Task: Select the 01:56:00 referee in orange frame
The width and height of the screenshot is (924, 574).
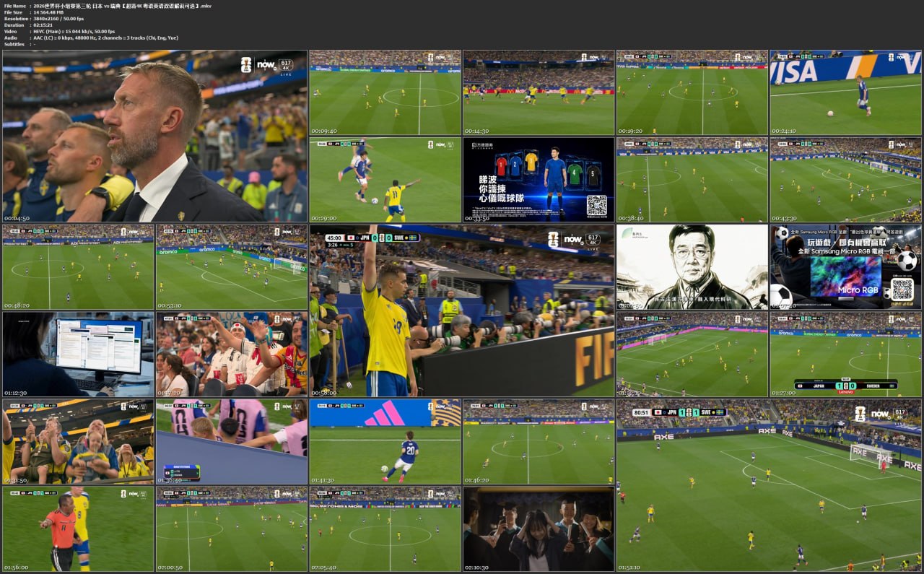Action: tap(78, 529)
